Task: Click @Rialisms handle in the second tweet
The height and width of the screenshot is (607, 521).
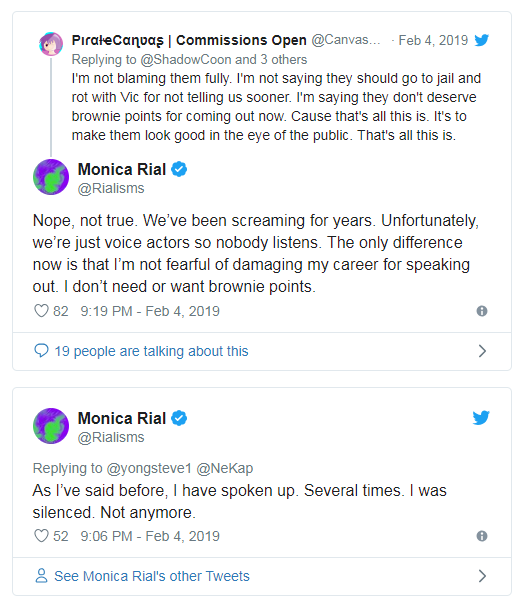Action: [x=111, y=437]
